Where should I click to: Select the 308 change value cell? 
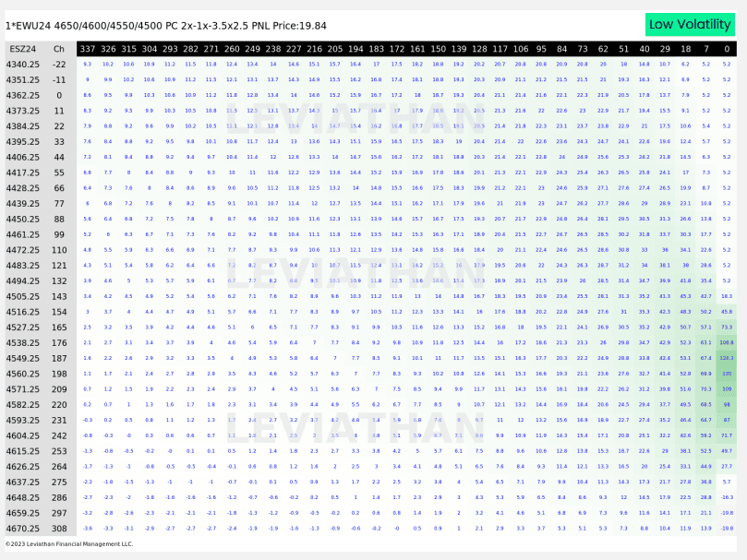pos(59,529)
